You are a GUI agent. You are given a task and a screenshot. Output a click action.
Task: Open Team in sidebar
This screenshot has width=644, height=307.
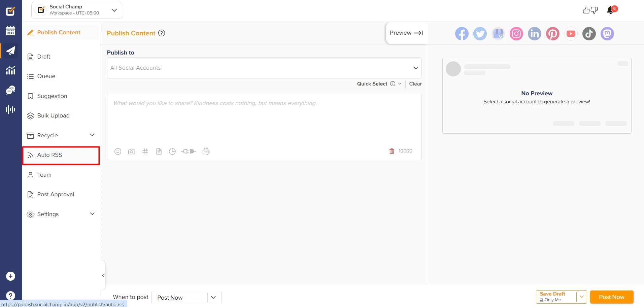(61, 175)
